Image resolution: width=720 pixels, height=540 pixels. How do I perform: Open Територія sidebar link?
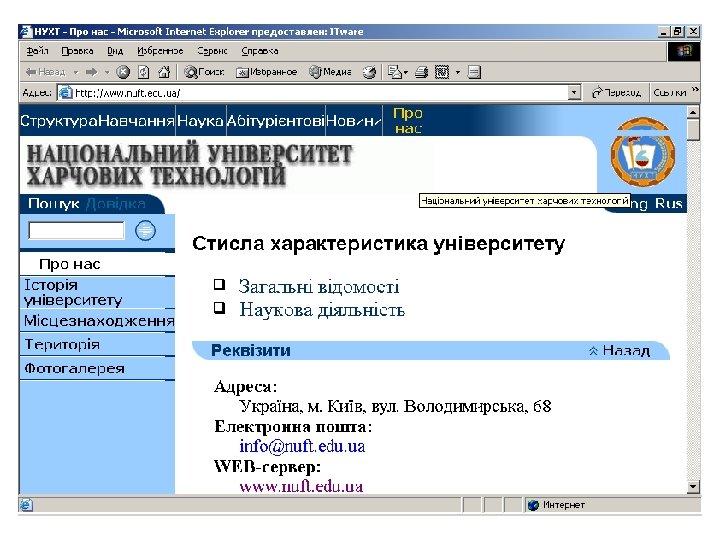click(x=62, y=344)
